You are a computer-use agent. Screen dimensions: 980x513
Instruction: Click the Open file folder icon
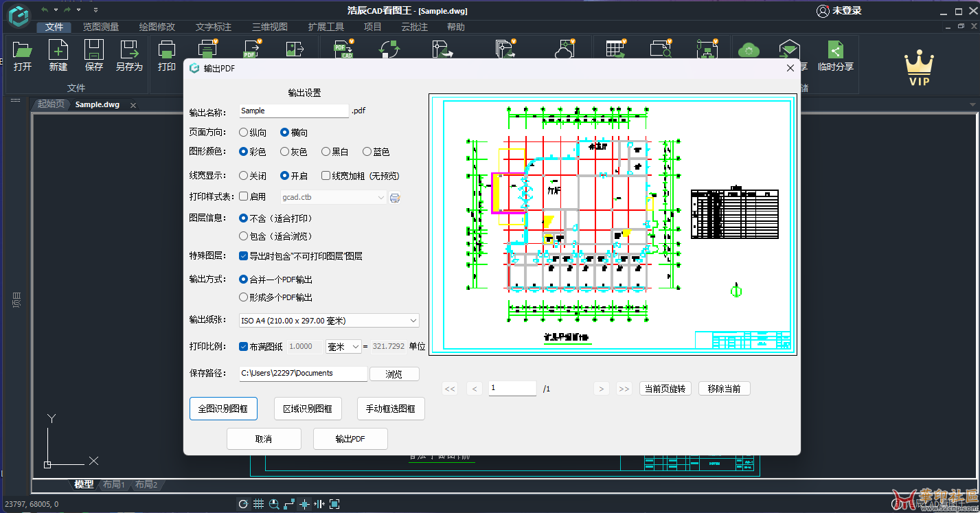coord(23,49)
